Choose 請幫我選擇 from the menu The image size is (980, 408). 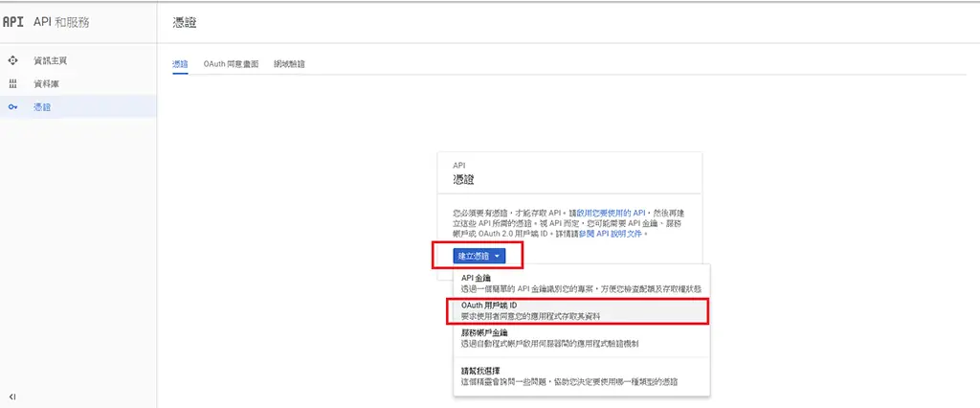point(581,376)
